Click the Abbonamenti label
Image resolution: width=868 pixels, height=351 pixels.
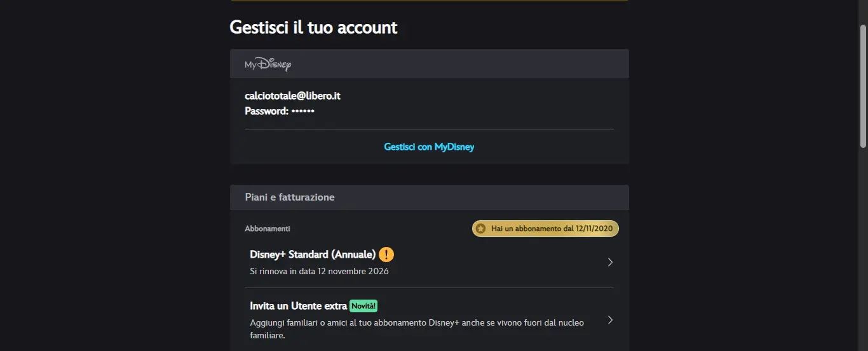pos(268,228)
